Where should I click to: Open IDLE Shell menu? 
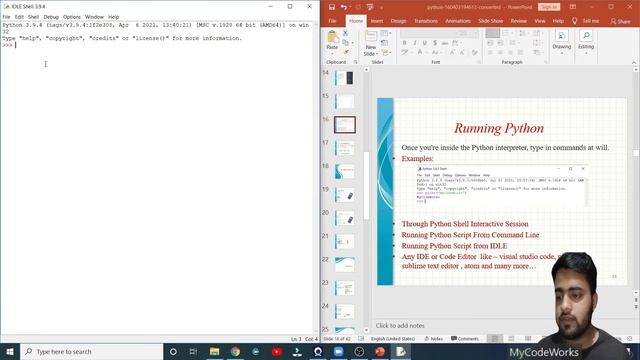point(33,17)
